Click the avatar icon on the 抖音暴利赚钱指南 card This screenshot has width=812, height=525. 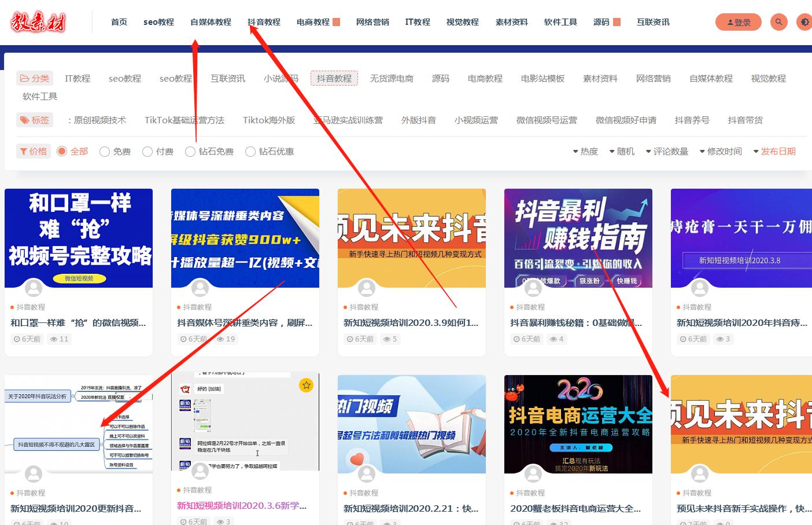(x=533, y=288)
